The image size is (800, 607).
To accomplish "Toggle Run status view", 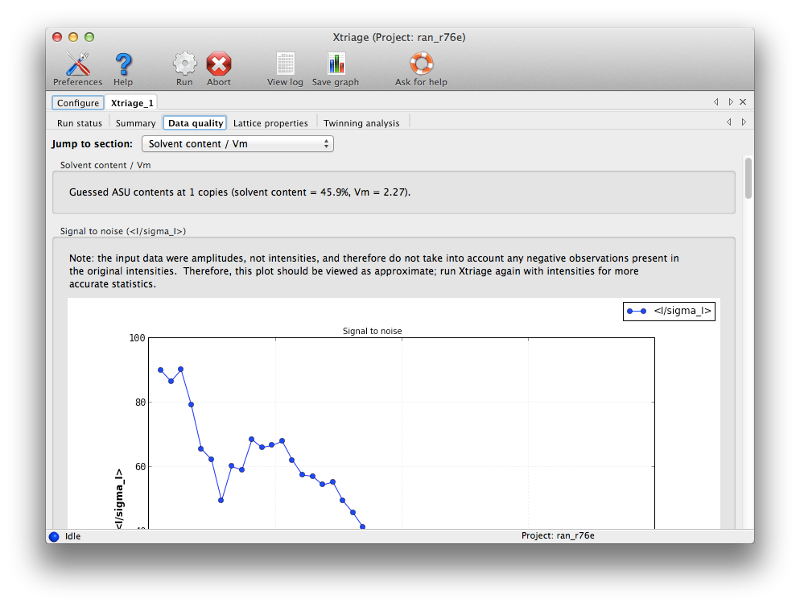I will [79, 123].
